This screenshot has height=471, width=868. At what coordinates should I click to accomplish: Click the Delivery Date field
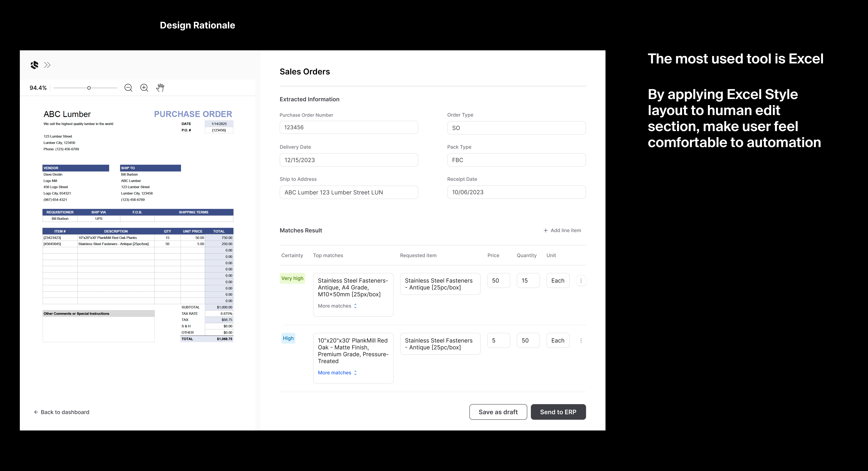(x=349, y=160)
